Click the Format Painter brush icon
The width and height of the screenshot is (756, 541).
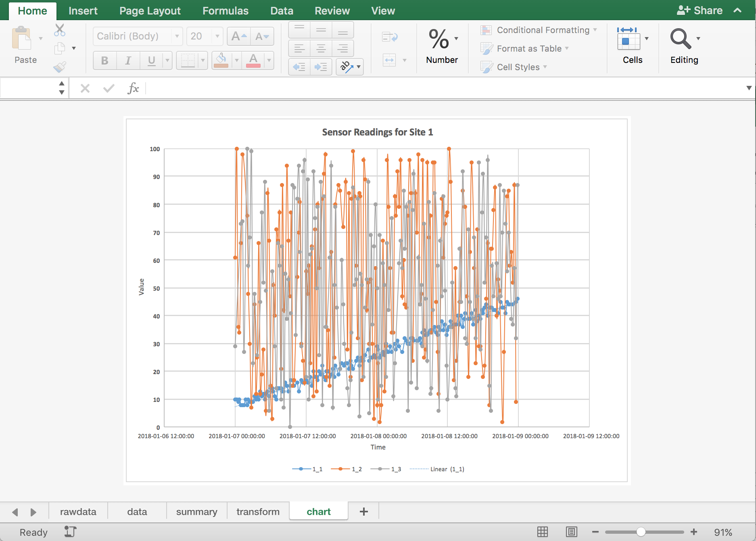[x=60, y=67]
